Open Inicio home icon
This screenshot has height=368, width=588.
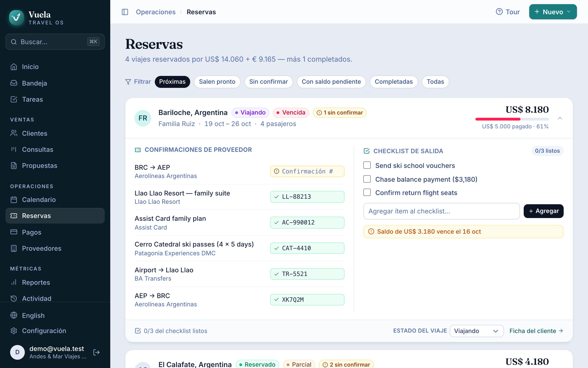tap(14, 67)
